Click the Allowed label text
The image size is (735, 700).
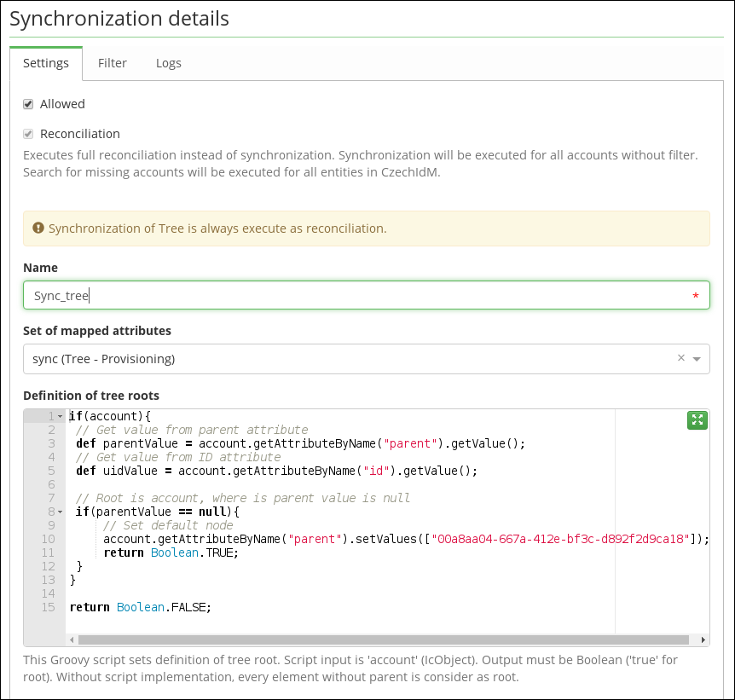point(62,104)
